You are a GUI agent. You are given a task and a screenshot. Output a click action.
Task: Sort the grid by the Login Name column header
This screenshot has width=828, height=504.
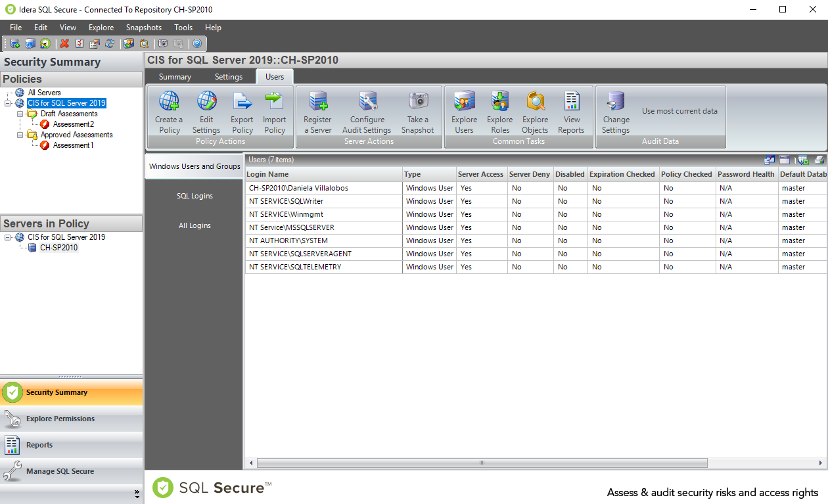coord(323,174)
